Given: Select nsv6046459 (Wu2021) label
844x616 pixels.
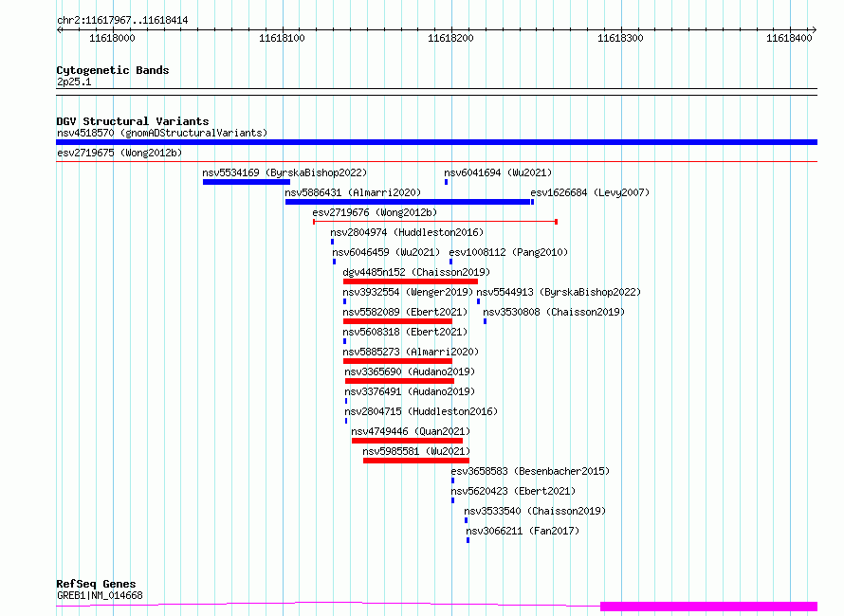Looking at the screenshot, I should pos(386,252).
